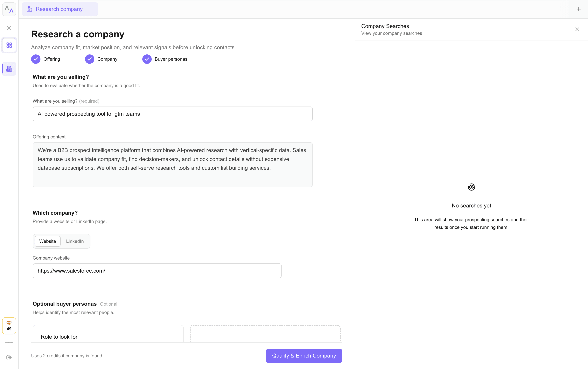Click the Company website URL field
Screen dimensions: 588x369
(x=157, y=271)
